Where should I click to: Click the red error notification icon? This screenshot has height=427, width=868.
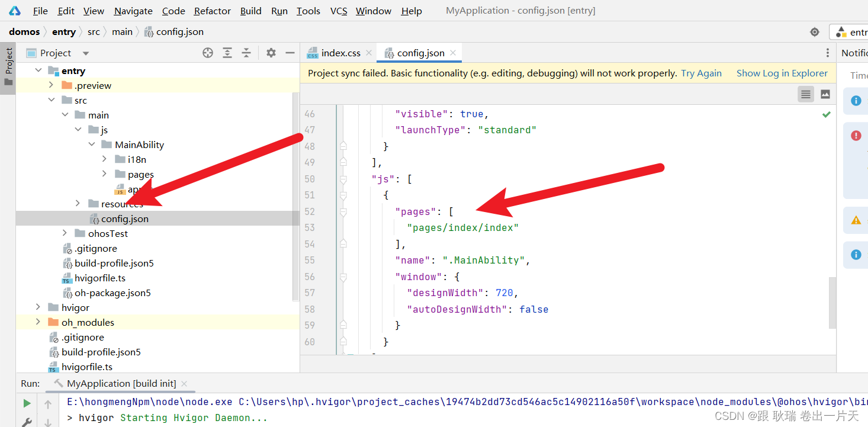(856, 136)
